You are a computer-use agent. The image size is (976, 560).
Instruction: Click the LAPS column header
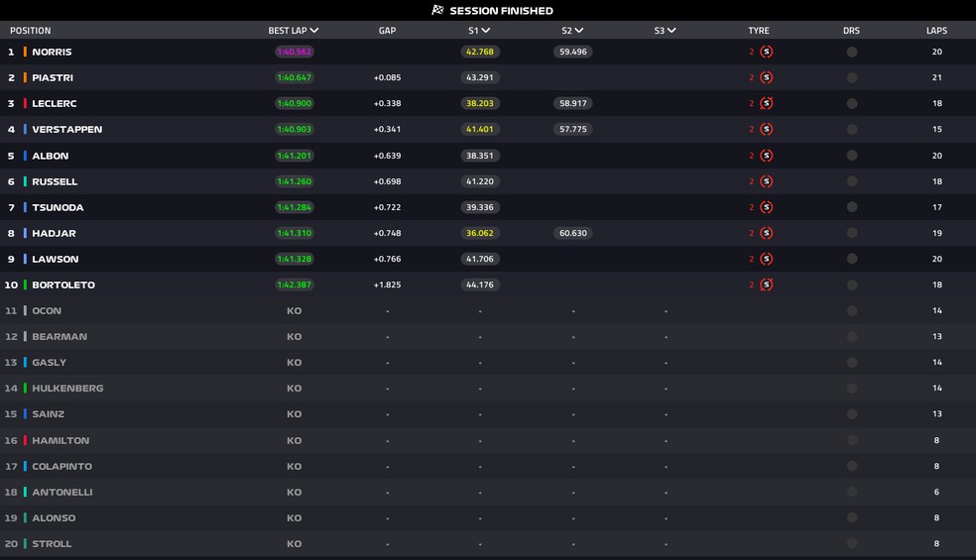tap(936, 31)
